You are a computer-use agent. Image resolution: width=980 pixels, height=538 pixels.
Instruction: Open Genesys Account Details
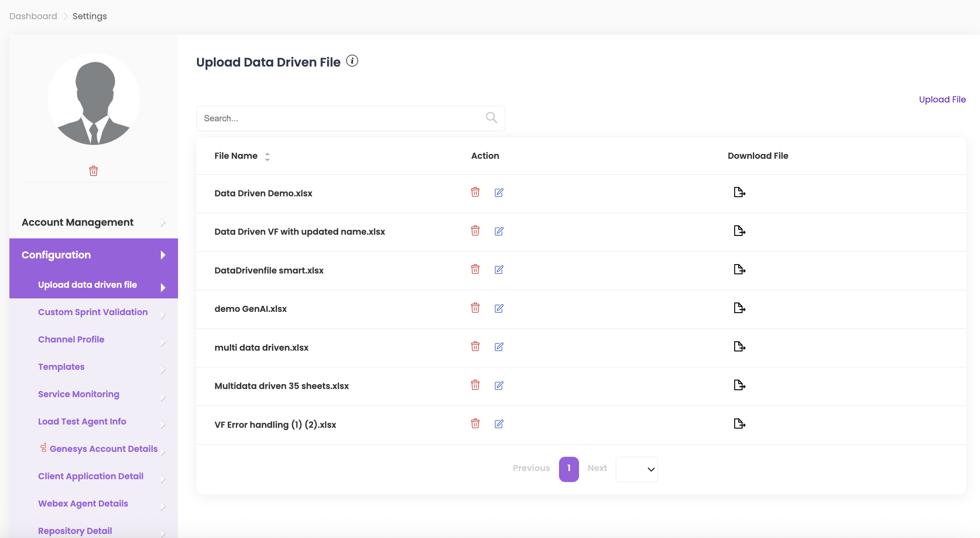pos(103,449)
